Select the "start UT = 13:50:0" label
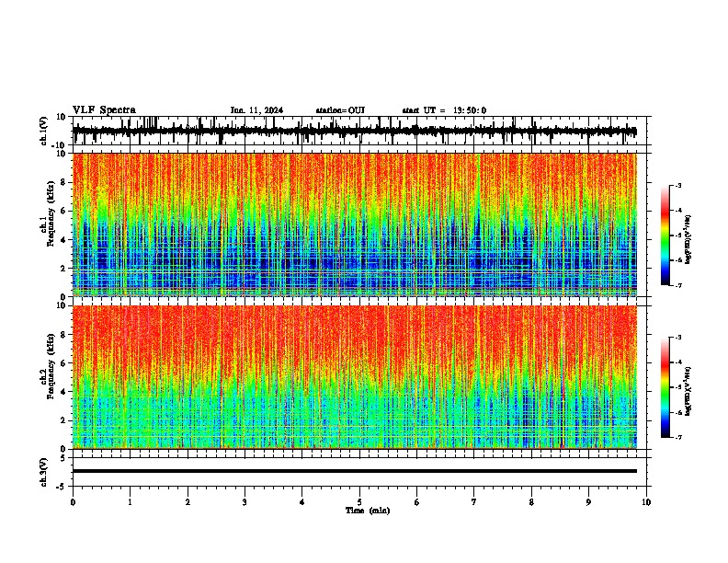This screenshot has height=563, width=728. (x=444, y=110)
